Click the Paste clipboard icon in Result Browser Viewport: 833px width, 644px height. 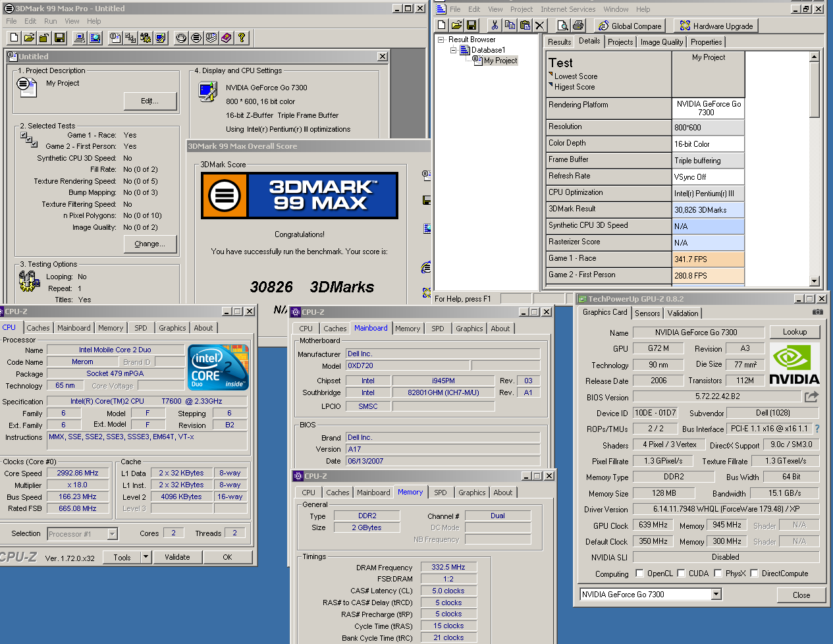tap(525, 25)
